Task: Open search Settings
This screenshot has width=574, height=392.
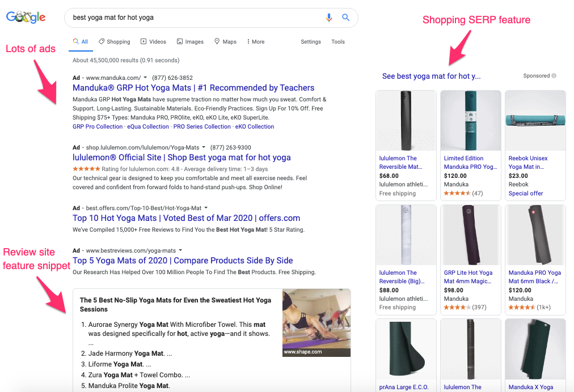Action: tap(311, 42)
